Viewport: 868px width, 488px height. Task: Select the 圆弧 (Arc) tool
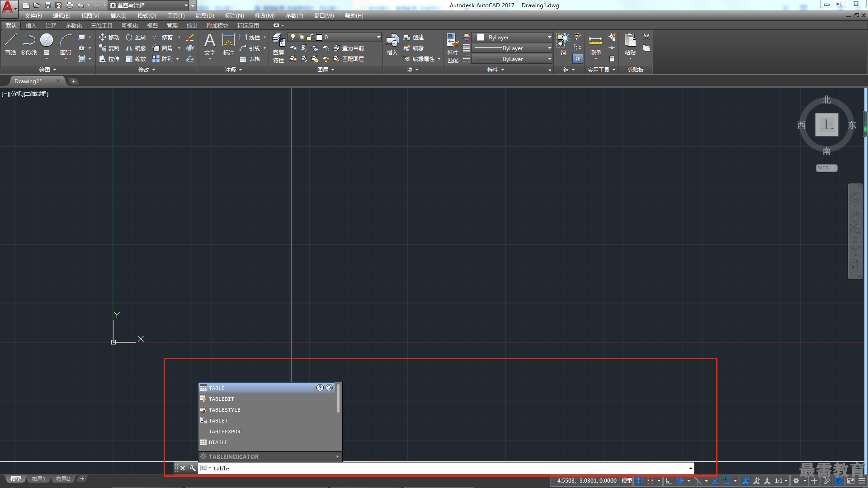click(x=66, y=44)
